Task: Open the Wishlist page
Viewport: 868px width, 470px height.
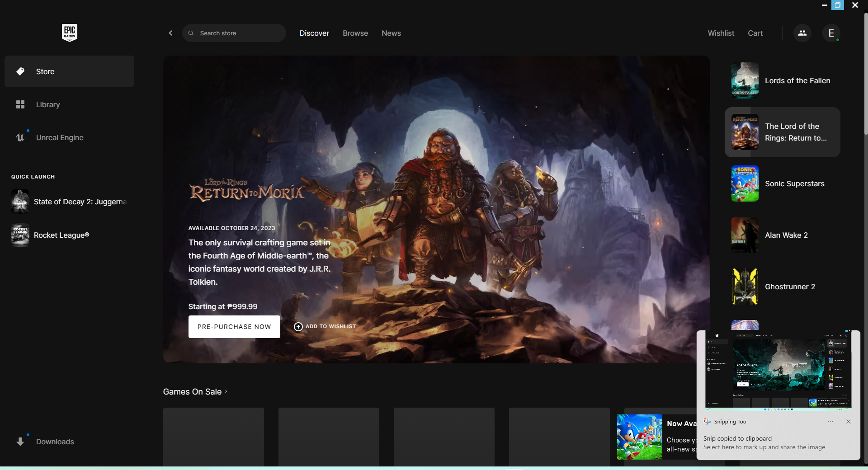Action: 721,33
